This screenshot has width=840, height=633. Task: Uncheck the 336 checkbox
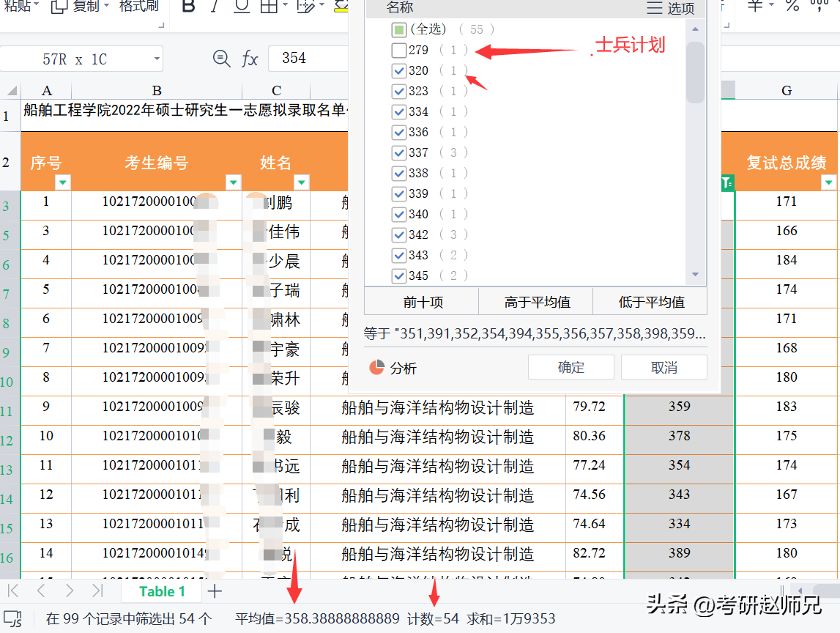pos(398,132)
